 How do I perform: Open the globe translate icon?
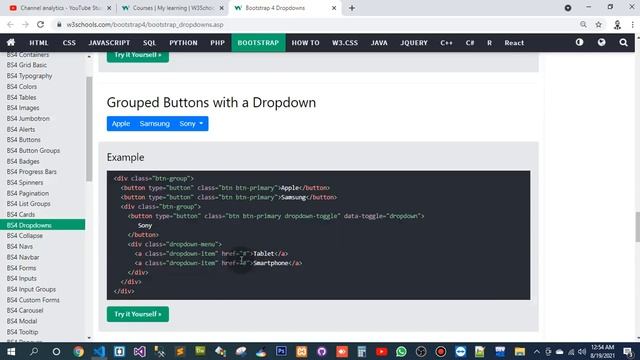[x=601, y=42]
